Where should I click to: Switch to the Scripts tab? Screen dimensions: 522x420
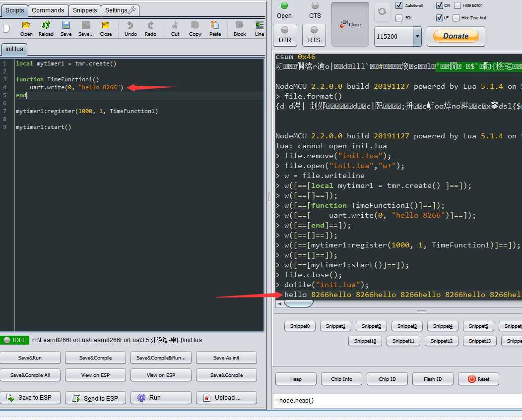coord(15,10)
